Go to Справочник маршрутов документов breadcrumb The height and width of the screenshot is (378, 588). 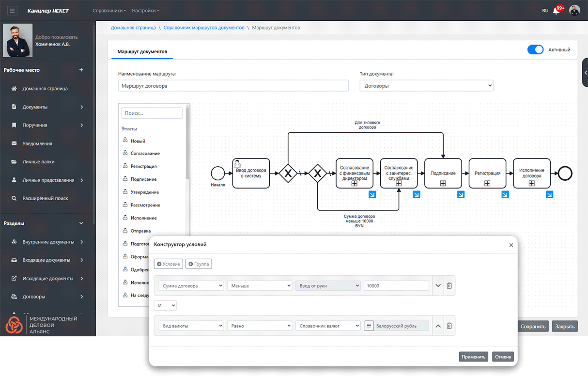pyautogui.click(x=204, y=28)
